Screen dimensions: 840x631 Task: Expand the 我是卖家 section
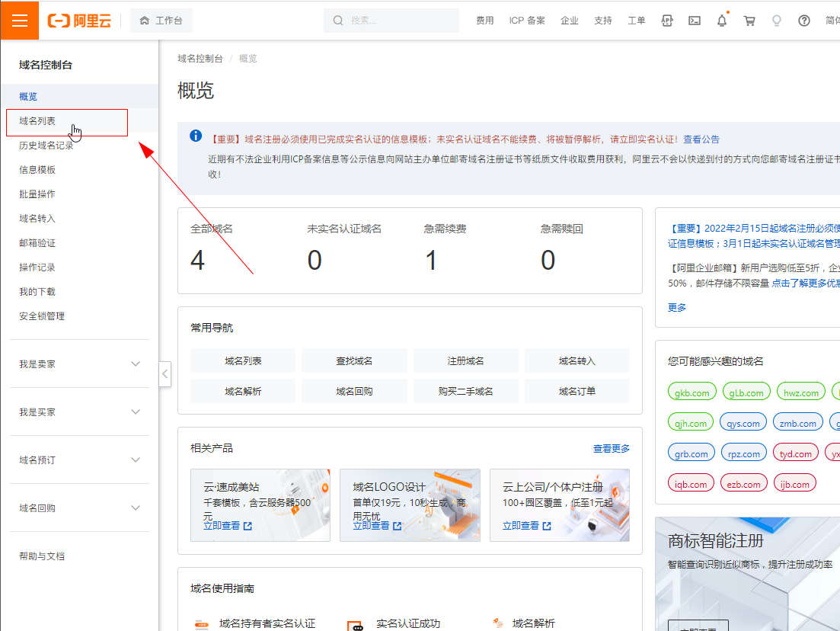tap(79, 364)
